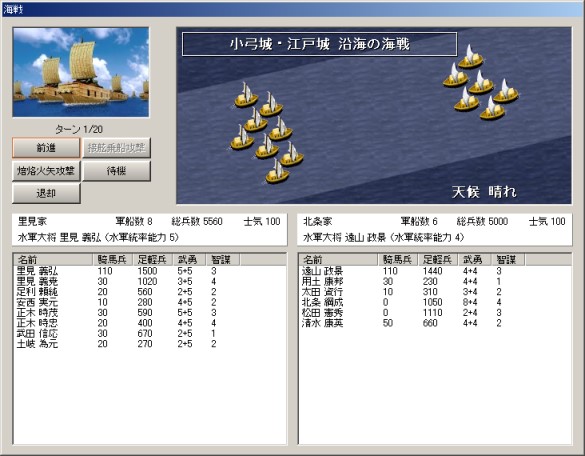Sort 里見 list by 騎馬兵 column header
Screen dimensions: 585x456
click(x=113, y=259)
